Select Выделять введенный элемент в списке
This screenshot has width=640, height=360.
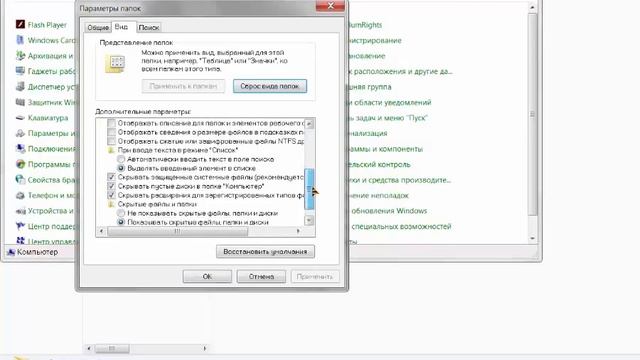(121, 168)
